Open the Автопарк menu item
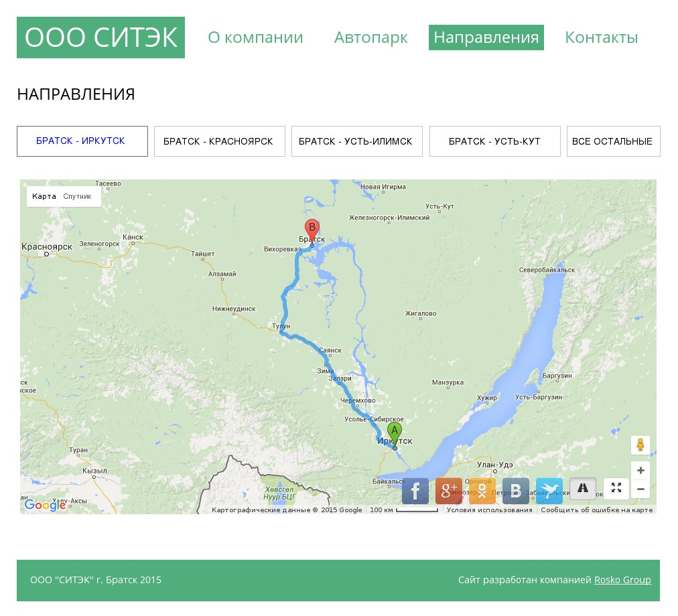The height and width of the screenshot is (616, 678). pos(370,37)
